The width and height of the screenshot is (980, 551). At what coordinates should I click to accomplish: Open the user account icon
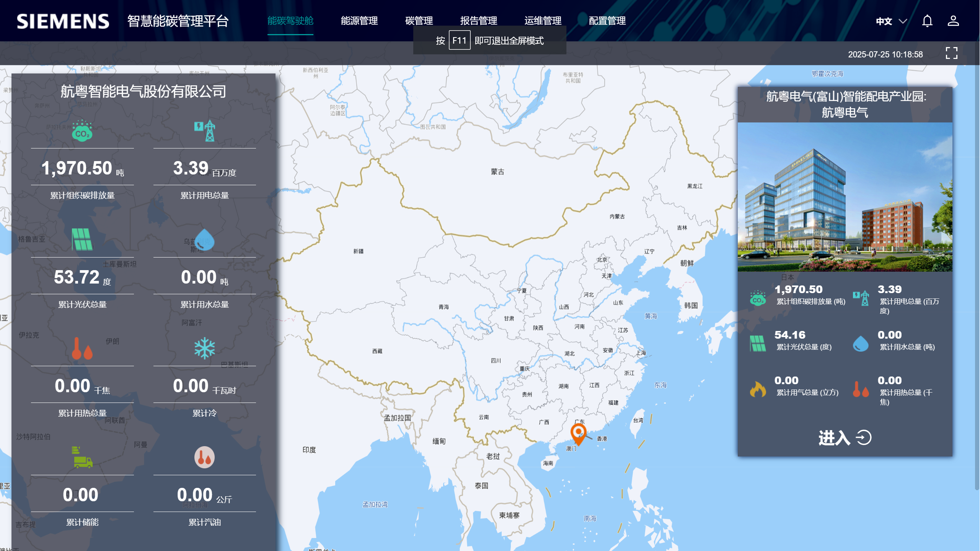(x=953, y=21)
